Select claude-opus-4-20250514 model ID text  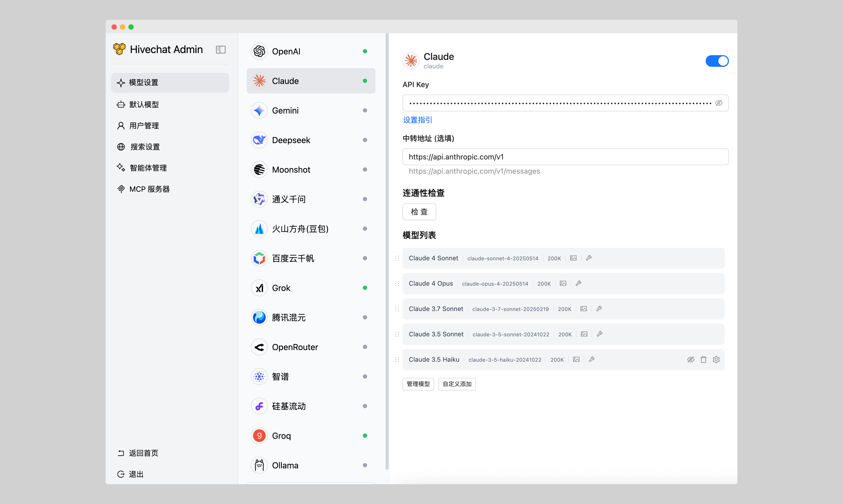click(495, 284)
